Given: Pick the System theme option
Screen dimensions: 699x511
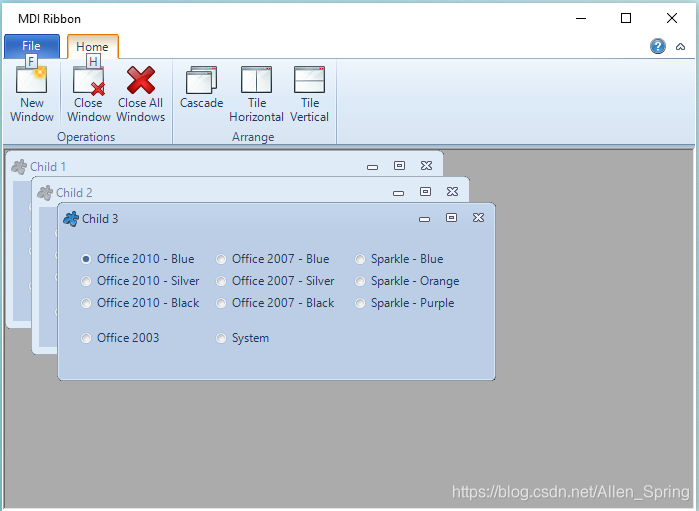Looking at the screenshot, I should click(243, 338).
